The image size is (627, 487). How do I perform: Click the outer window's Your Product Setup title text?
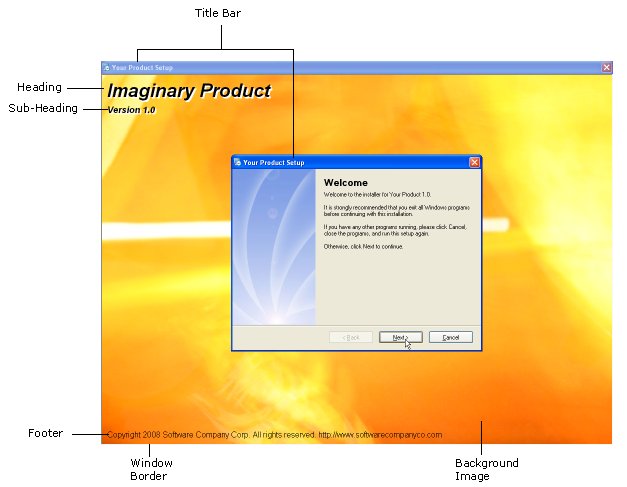tap(142, 68)
